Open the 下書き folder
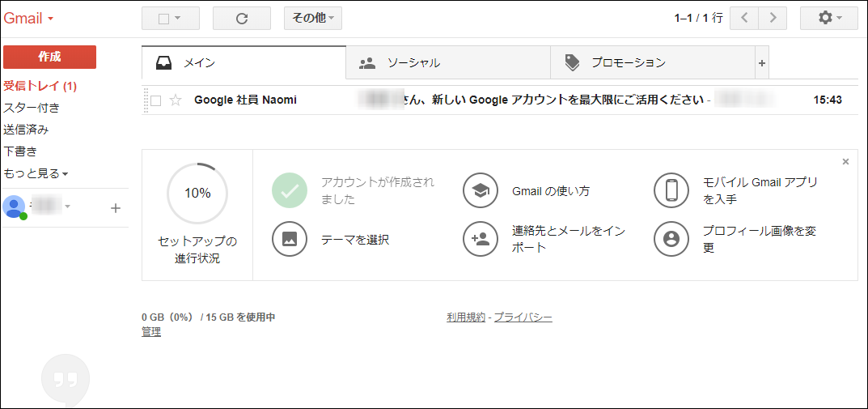The height and width of the screenshot is (409, 868). click(x=20, y=151)
